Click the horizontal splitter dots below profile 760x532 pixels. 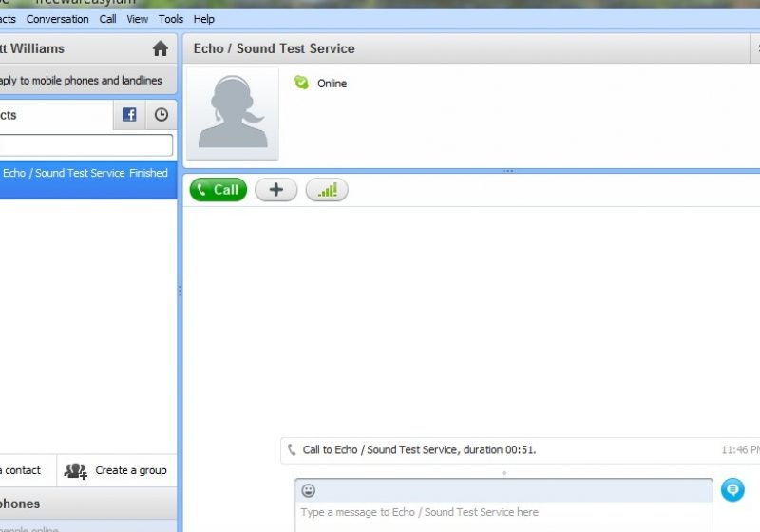point(508,171)
